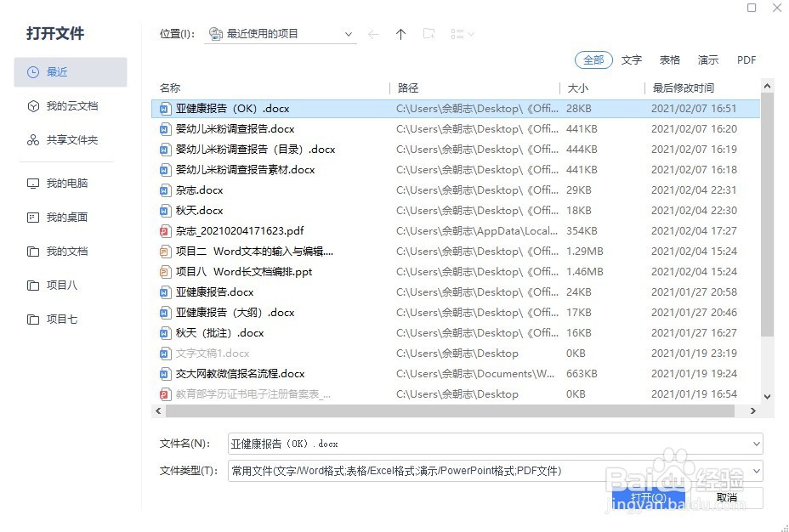
Task: Click the new folder icon in toolbar
Action: point(429,33)
